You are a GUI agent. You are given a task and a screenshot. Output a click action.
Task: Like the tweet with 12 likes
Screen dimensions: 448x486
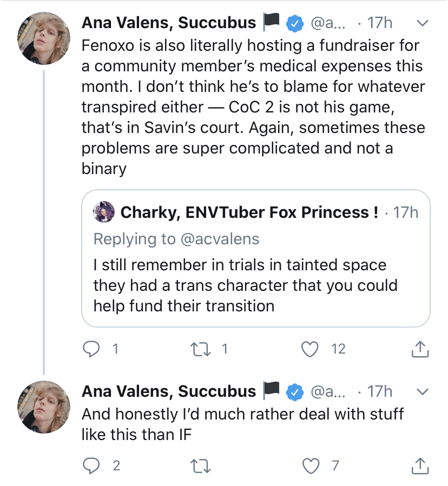(x=310, y=349)
